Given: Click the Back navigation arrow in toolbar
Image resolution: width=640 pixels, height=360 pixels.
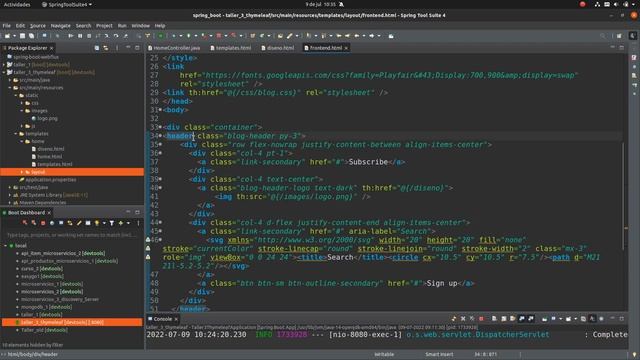Looking at the screenshot, I should pos(357,36).
